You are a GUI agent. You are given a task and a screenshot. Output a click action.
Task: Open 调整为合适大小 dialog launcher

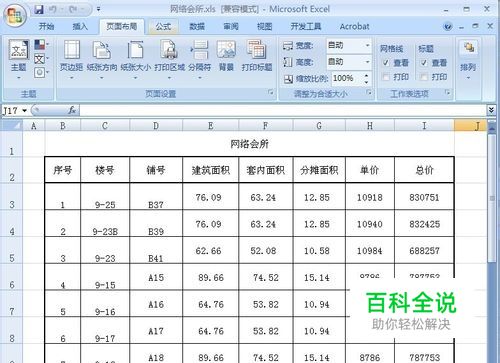369,92
